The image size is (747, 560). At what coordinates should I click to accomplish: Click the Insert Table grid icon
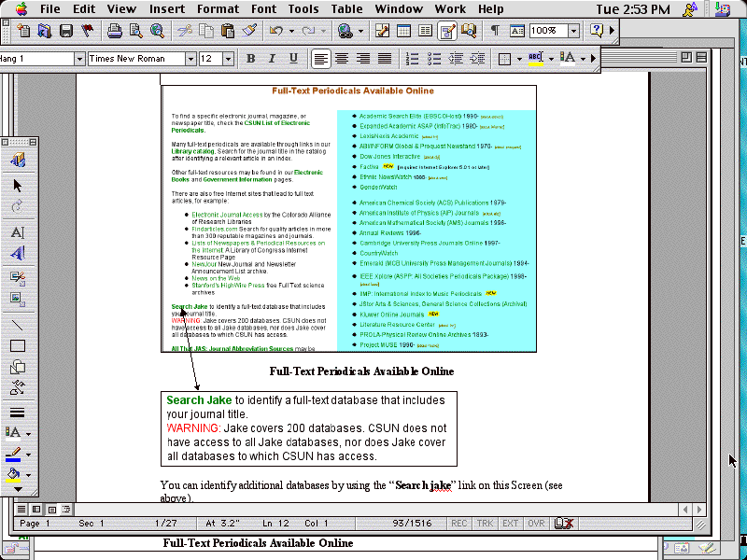click(x=403, y=31)
